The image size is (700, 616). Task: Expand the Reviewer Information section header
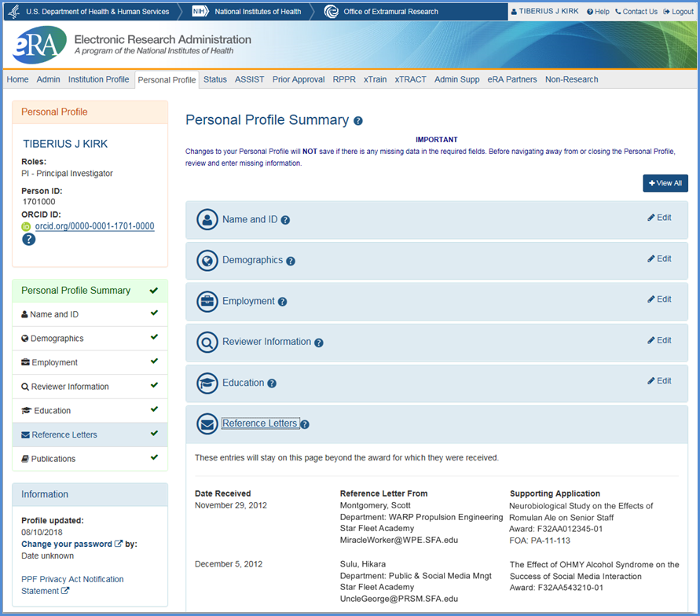point(437,343)
